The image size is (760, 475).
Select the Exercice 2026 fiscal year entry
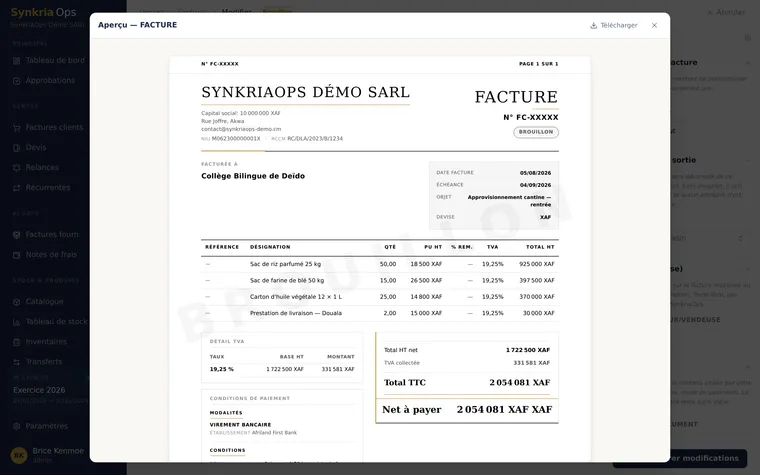coord(39,390)
